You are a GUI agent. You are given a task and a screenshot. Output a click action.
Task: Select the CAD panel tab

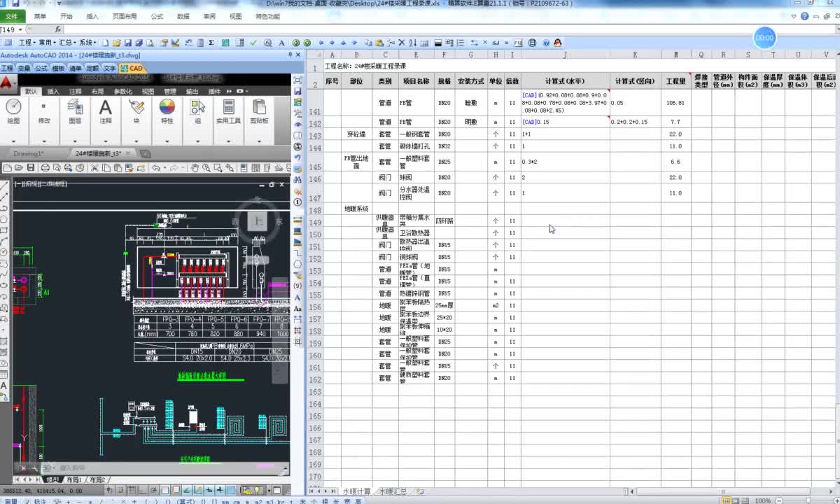pos(132,69)
